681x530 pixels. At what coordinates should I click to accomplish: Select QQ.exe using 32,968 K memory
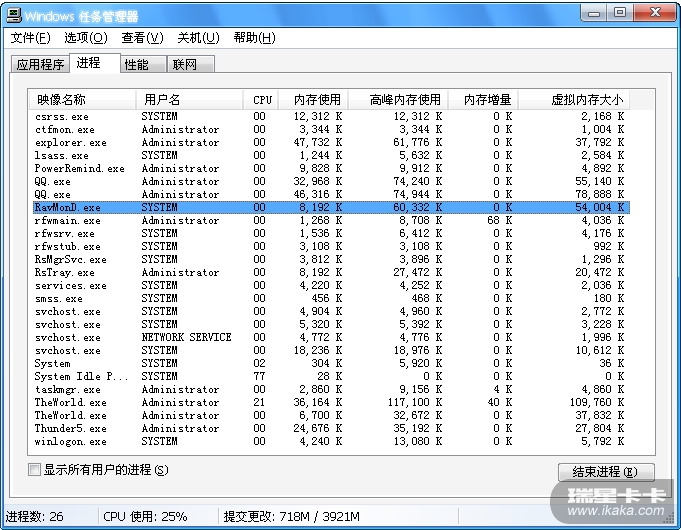[x=331, y=182]
